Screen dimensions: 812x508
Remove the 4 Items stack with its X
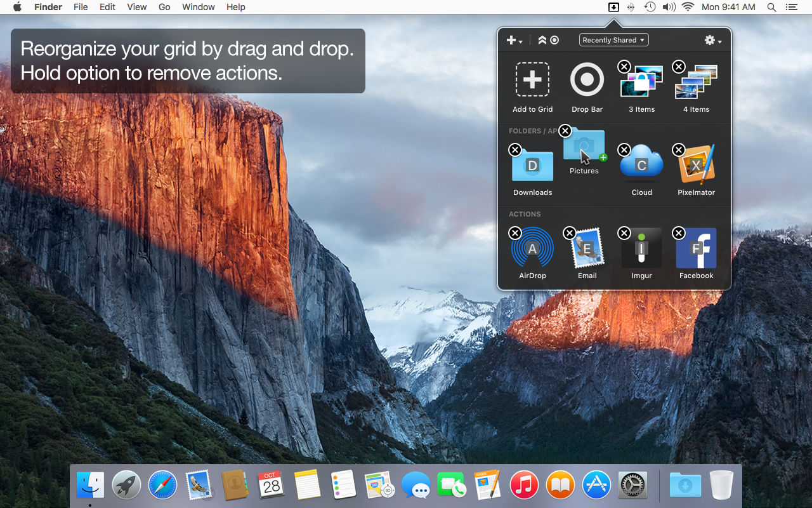(679, 67)
